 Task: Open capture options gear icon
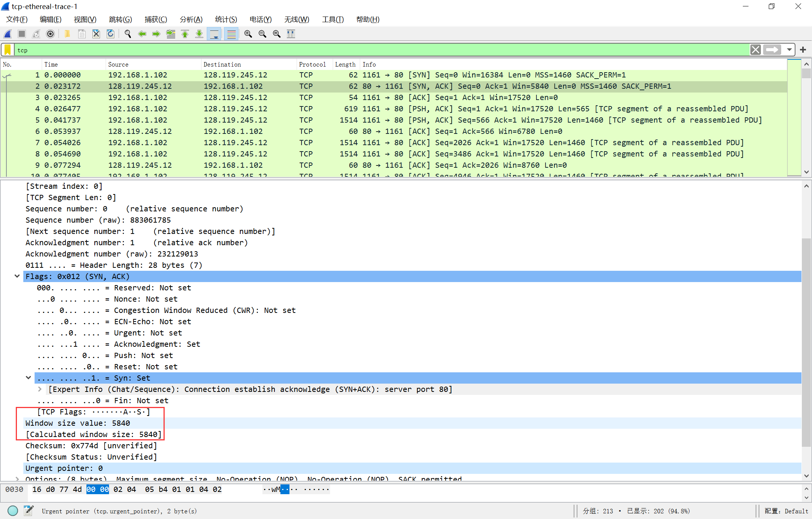(x=50, y=34)
